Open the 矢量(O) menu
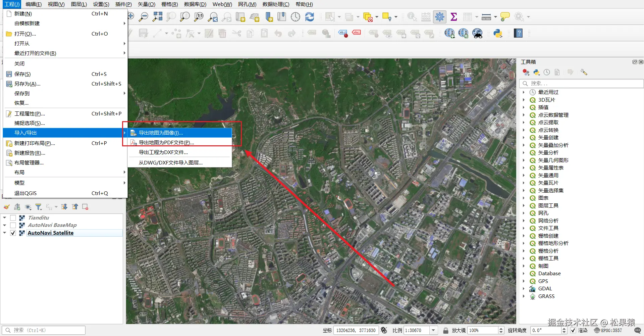Screen dimensions: 644x336 (147, 4)
